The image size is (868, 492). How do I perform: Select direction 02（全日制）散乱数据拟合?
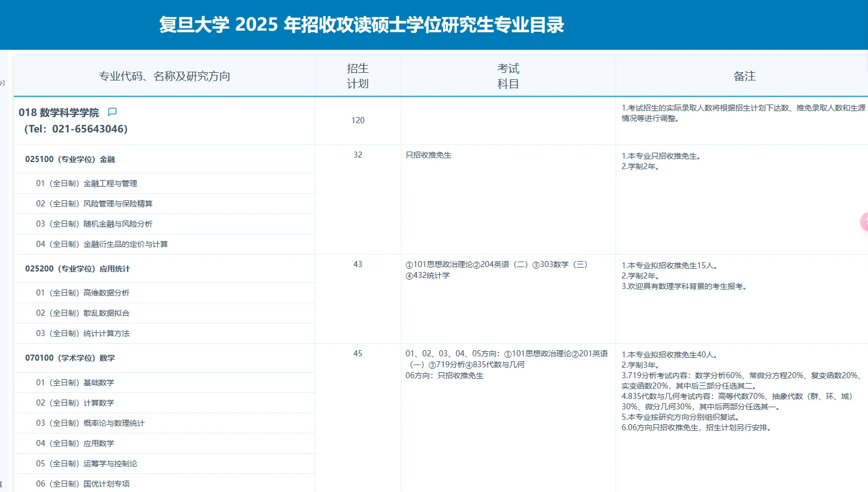(x=164, y=313)
